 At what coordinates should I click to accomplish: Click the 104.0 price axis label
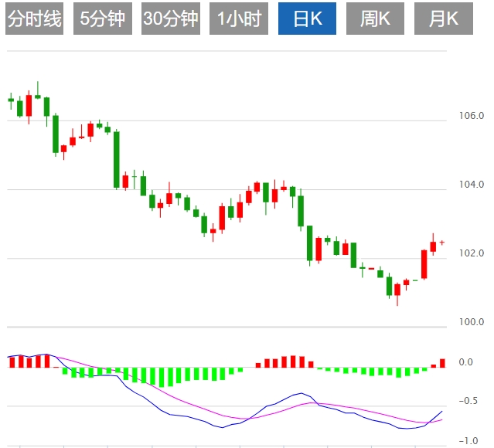tap(471, 185)
